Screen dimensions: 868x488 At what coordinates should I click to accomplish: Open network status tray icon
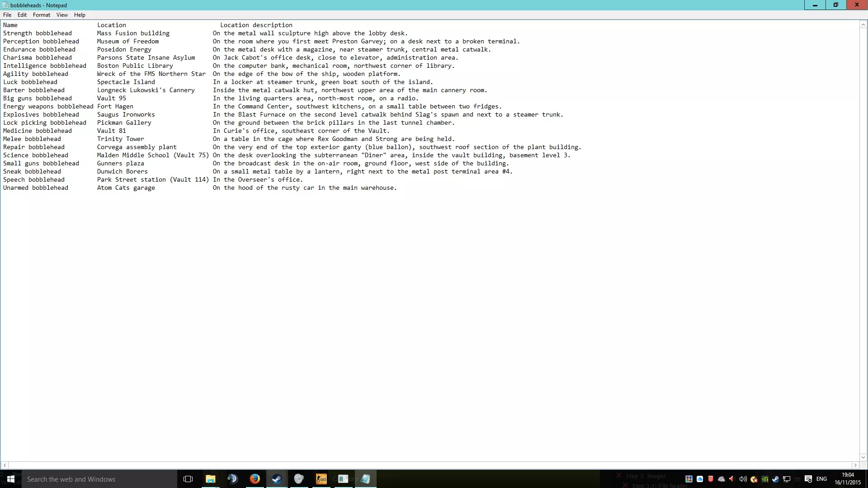(787, 479)
